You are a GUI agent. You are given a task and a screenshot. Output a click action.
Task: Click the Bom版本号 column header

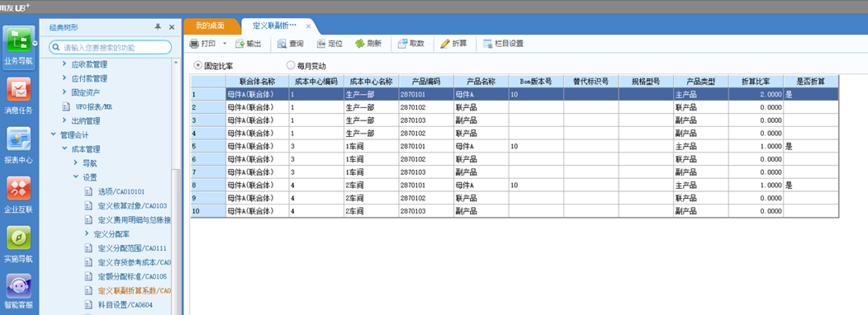pyautogui.click(x=537, y=82)
